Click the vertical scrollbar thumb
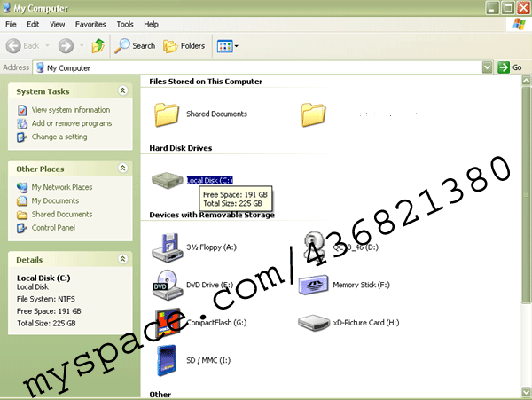 point(526,194)
